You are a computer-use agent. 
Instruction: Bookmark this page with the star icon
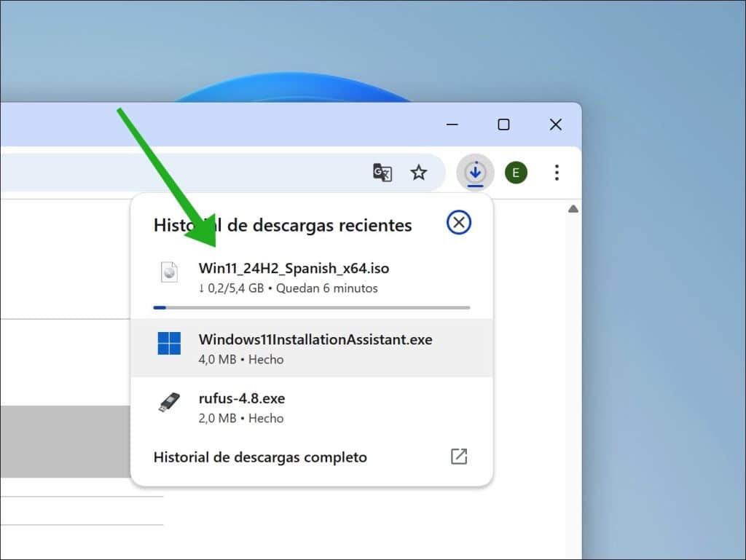[x=419, y=172]
